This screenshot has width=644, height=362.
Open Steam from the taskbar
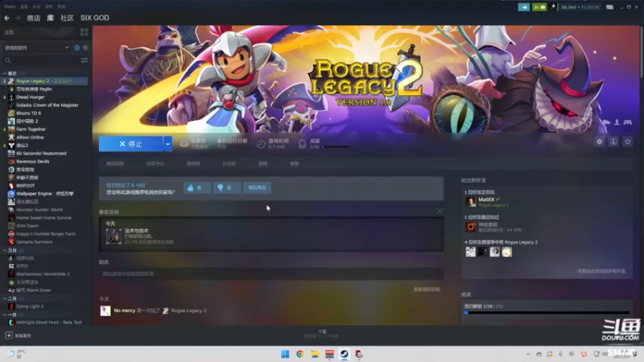click(x=345, y=354)
